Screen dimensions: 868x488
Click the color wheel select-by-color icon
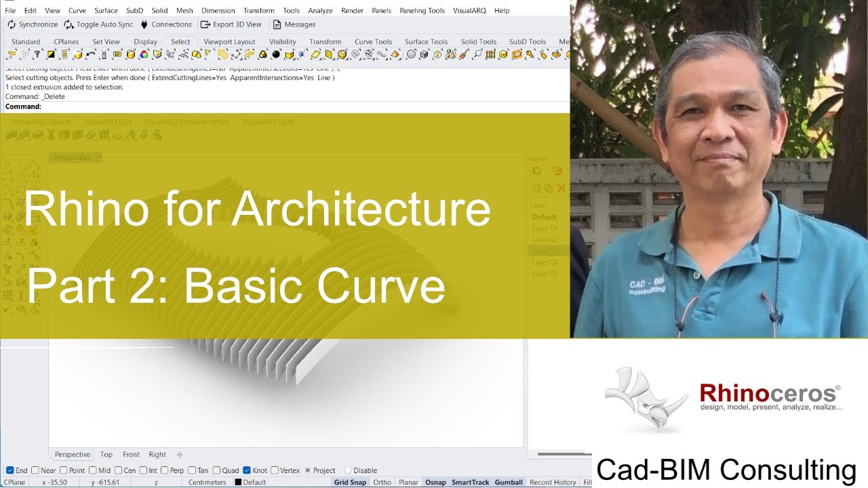(x=143, y=54)
